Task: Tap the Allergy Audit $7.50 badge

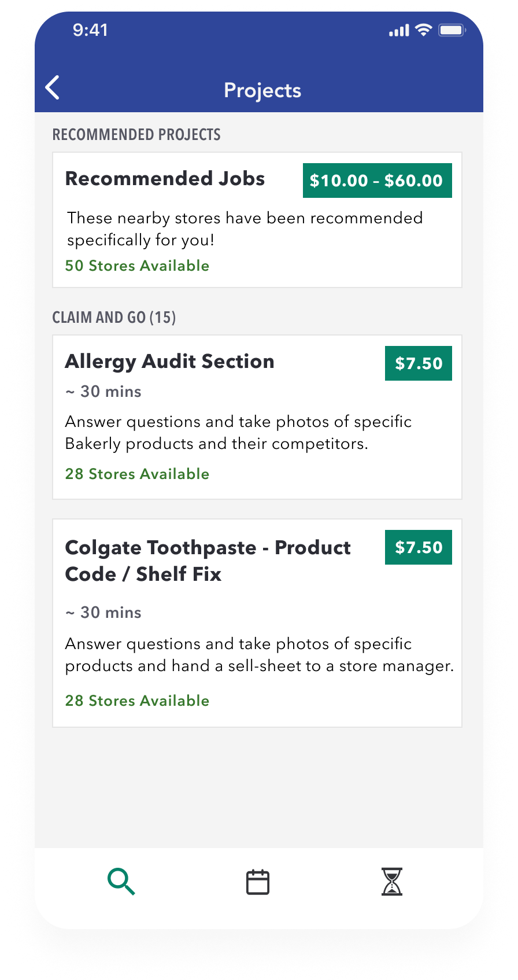Action: (419, 363)
